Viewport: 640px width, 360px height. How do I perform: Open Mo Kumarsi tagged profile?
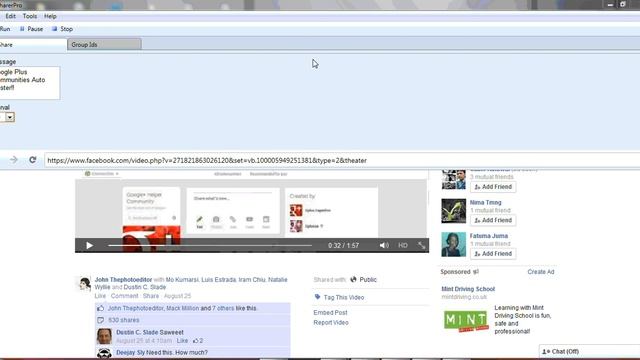pos(182,280)
